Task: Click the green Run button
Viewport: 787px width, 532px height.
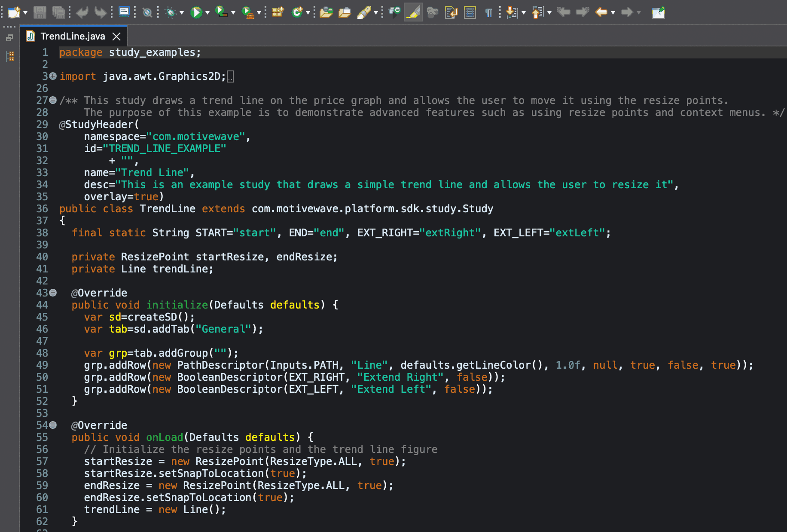Action: tap(196, 12)
